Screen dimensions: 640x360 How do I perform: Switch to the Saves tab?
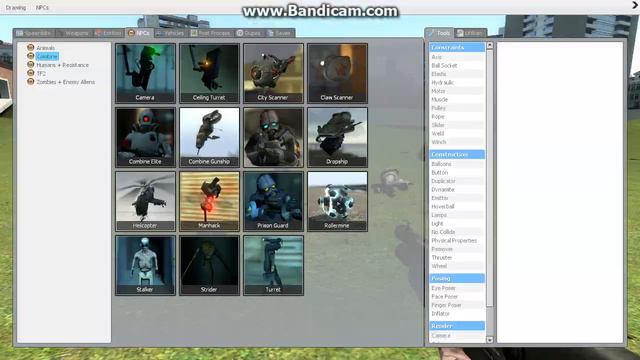click(x=280, y=33)
